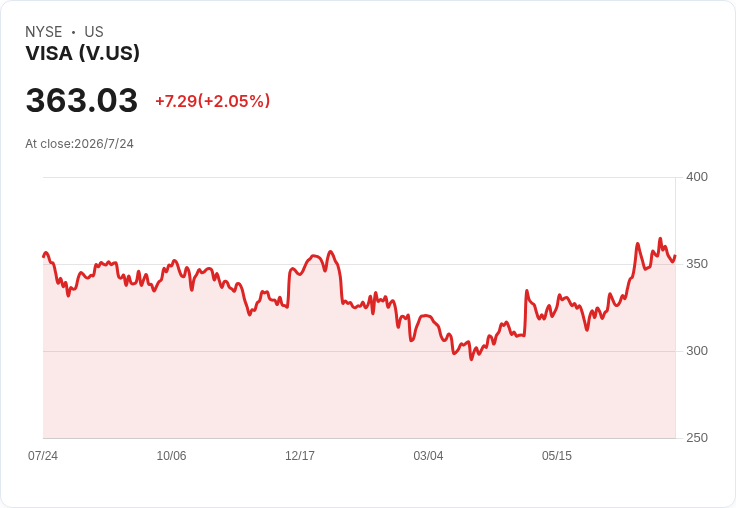Screen dimensions: 736x508
Task: Click the highest peak of the price line
Action: click(660, 239)
